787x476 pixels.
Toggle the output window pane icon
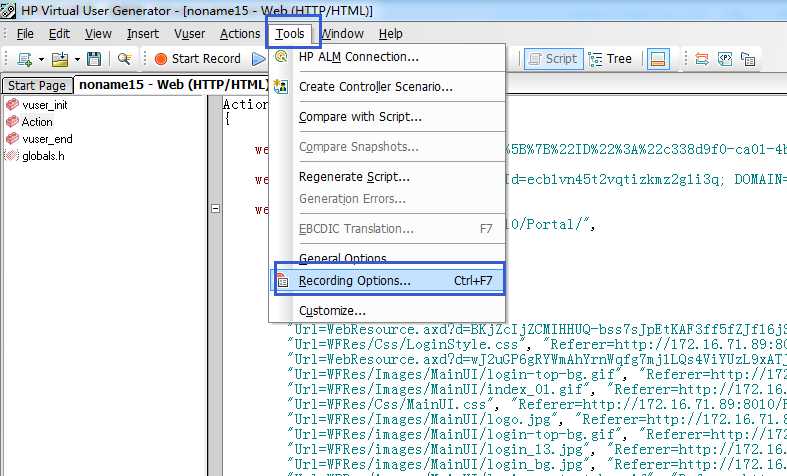coord(658,59)
